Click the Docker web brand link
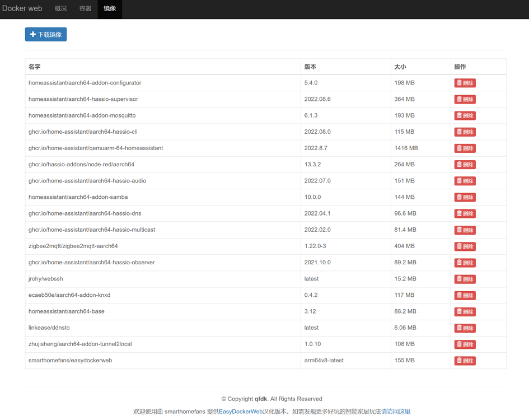529x420 pixels. point(22,9)
